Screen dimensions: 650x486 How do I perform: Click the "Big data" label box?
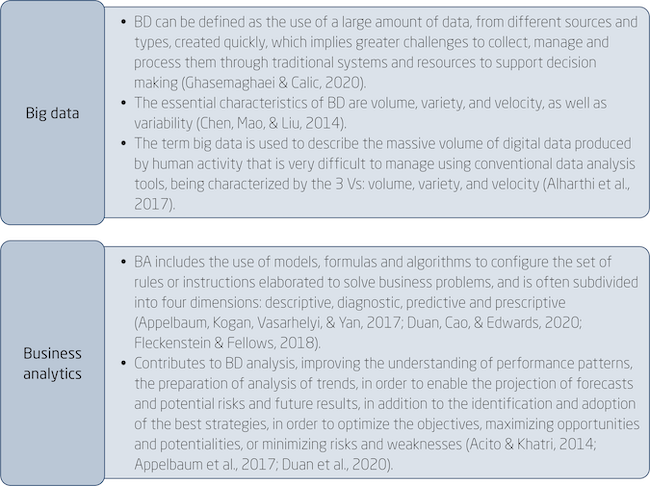(x=53, y=113)
